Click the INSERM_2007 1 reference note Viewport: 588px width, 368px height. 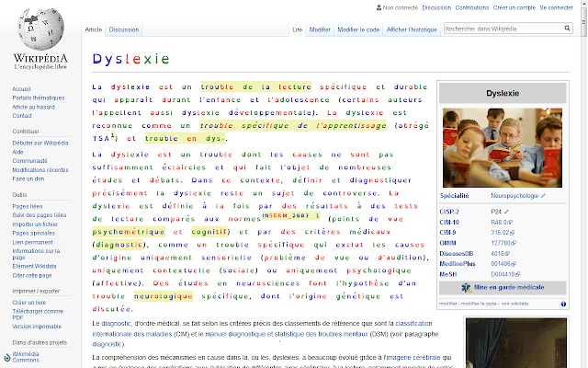tap(290, 215)
